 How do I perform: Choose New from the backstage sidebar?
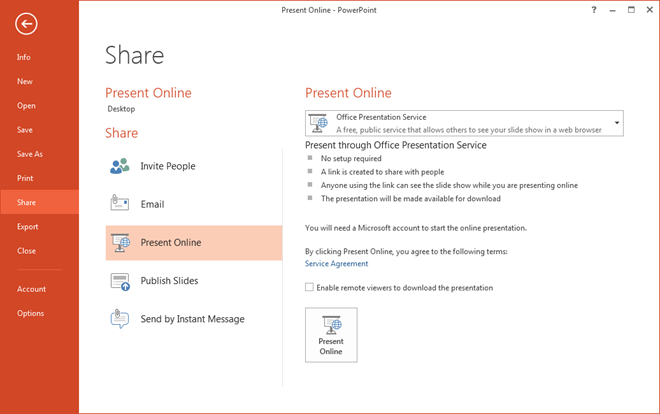pos(24,81)
